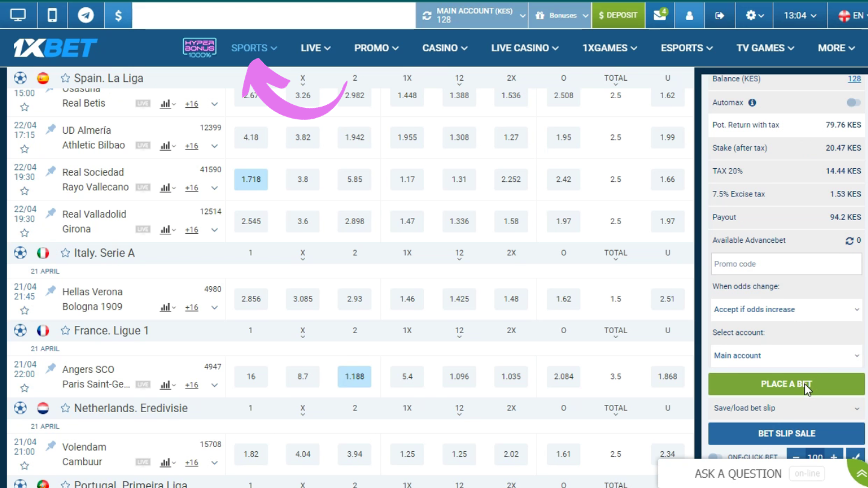Toggle One-click bet switch
Viewport: 868px width, 488px height.
(x=715, y=457)
